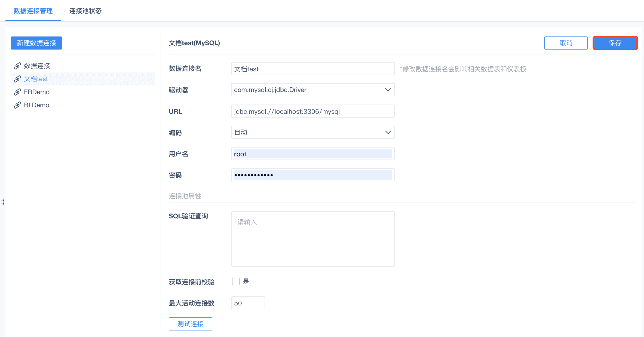
Task: Select the 数据连接管理 tab
Action: coord(33,11)
